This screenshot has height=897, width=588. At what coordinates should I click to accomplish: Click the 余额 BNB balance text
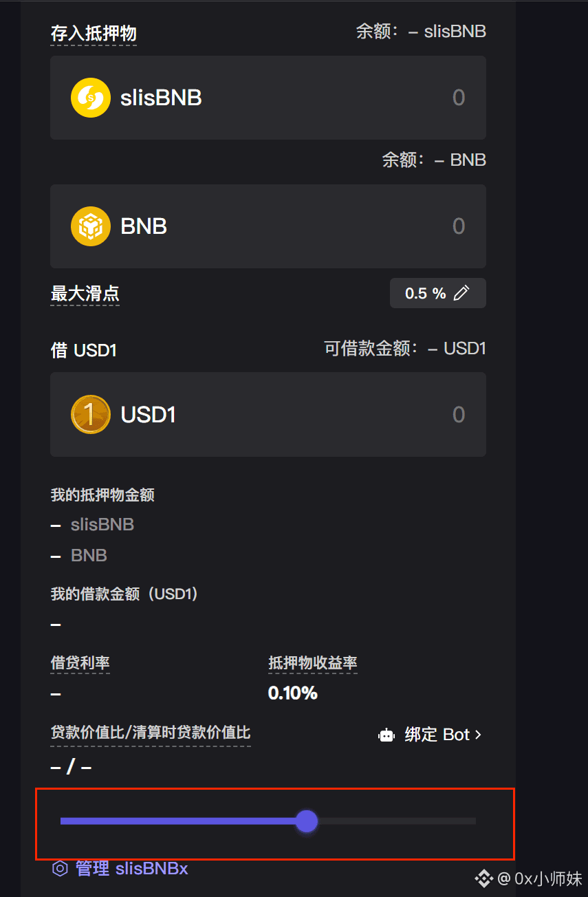(434, 160)
